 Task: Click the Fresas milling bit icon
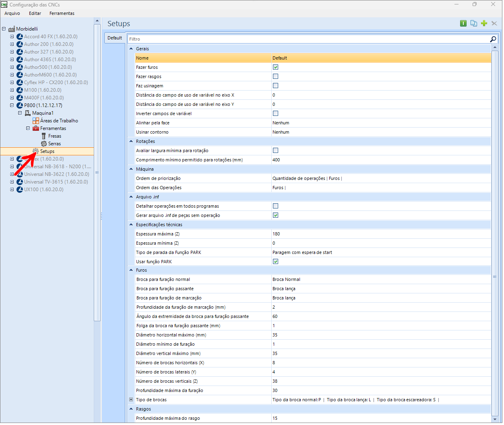(x=44, y=136)
